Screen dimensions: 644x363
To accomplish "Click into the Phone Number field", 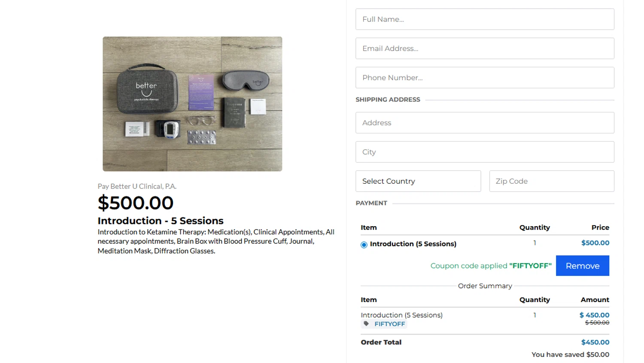I will pyautogui.click(x=485, y=78).
